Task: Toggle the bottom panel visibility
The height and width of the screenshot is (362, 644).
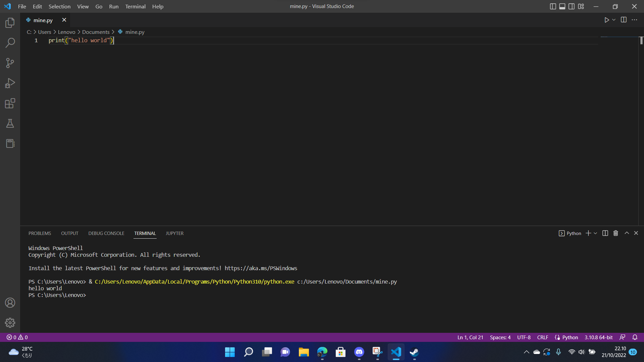Action: (x=562, y=6)
